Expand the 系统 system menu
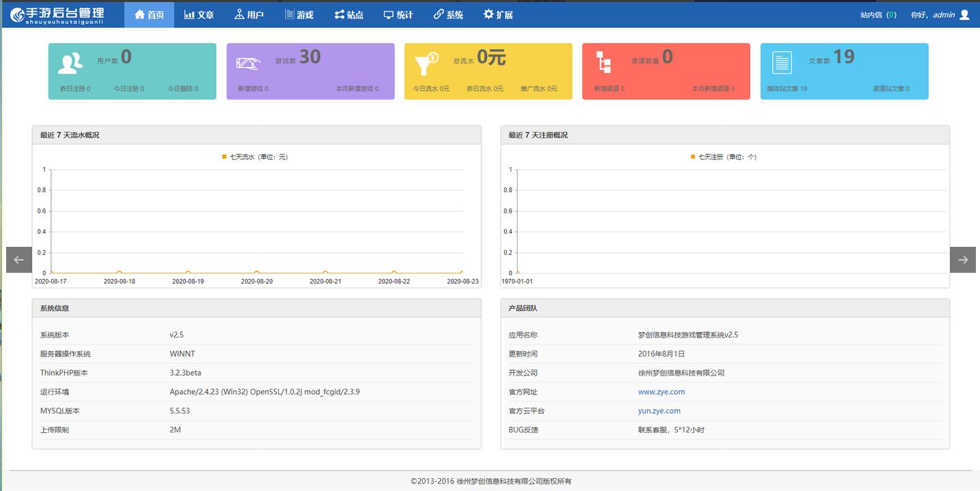 448,14
